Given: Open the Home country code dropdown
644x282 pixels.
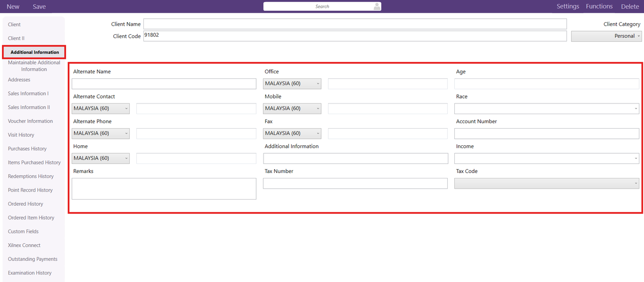Looking at the screenshot, I should click(101, 158).
